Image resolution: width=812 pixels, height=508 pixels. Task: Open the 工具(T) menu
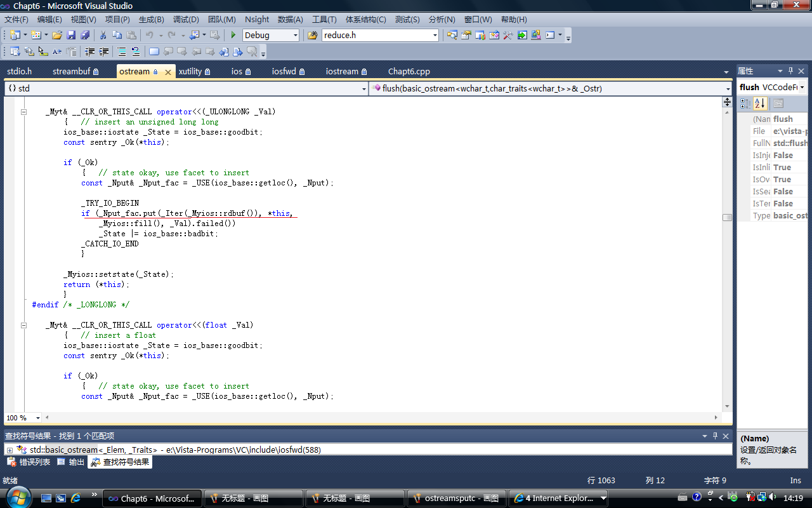click(x=324, y=20)
